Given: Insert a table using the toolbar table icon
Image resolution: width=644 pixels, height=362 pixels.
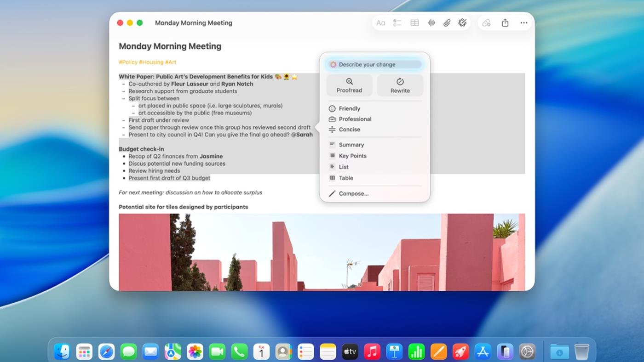Looking at the screenshot, I should [414, 23].
